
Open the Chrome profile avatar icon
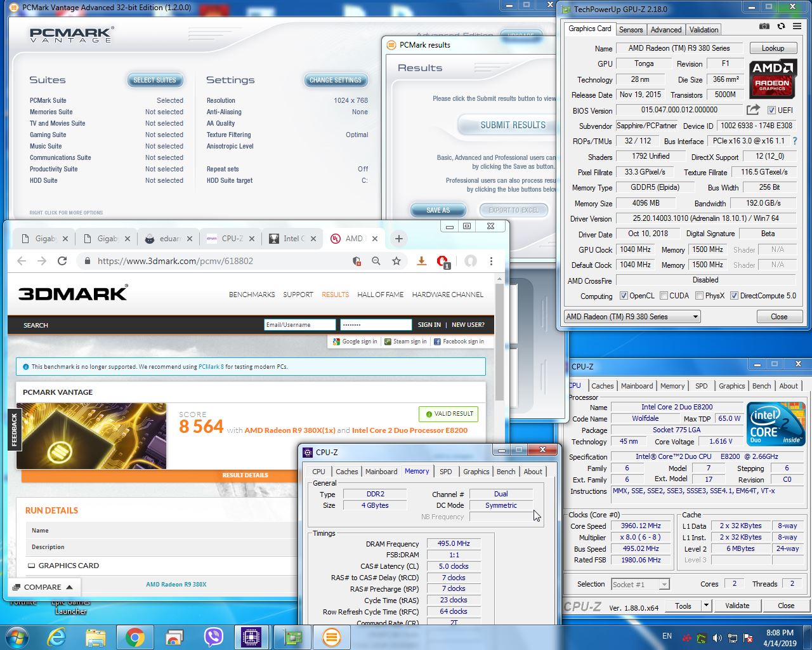click(x=470, y=261)
